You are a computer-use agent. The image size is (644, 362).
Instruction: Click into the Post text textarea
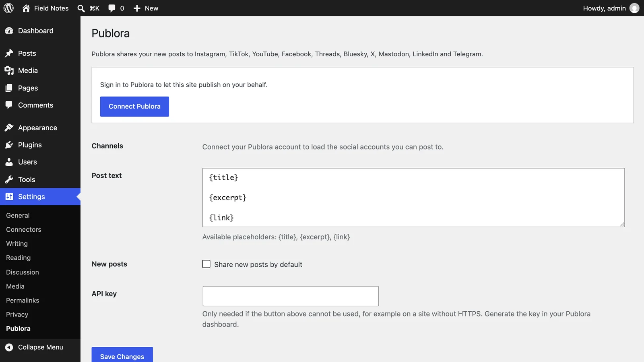tap(413, 197)
